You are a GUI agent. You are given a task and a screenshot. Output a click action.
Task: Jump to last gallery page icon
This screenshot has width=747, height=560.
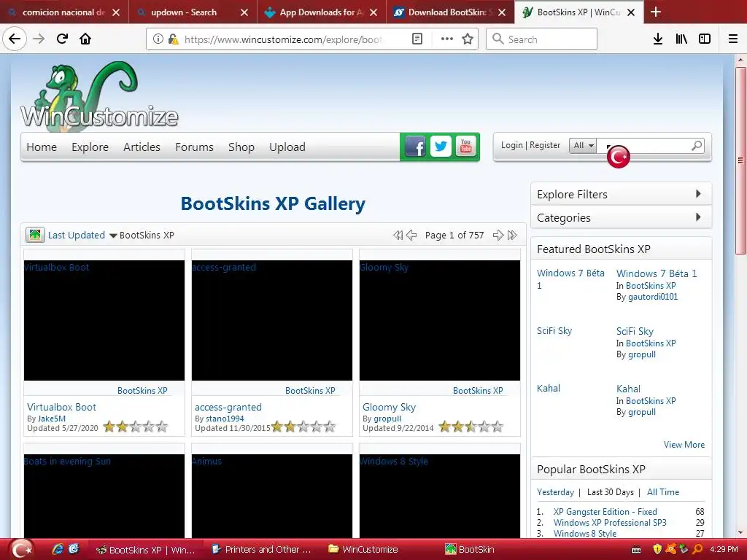point(513,236)
